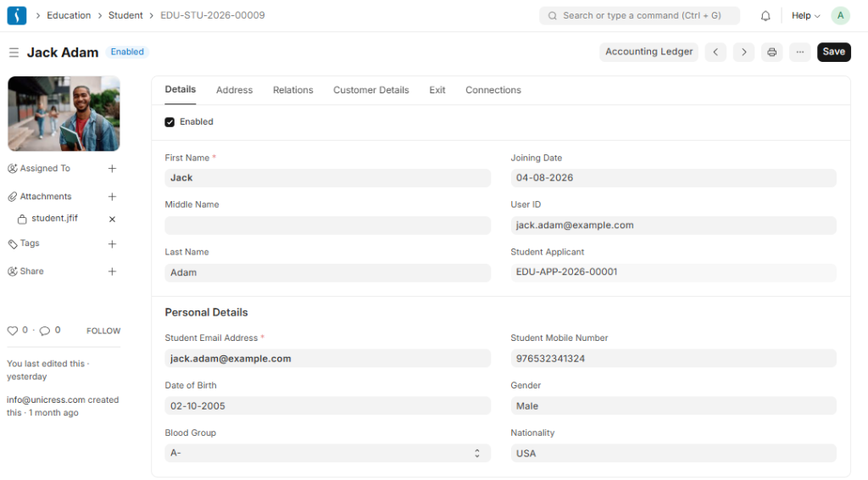
Task: Expand the Help menu
Action: [x=805, y=15]
